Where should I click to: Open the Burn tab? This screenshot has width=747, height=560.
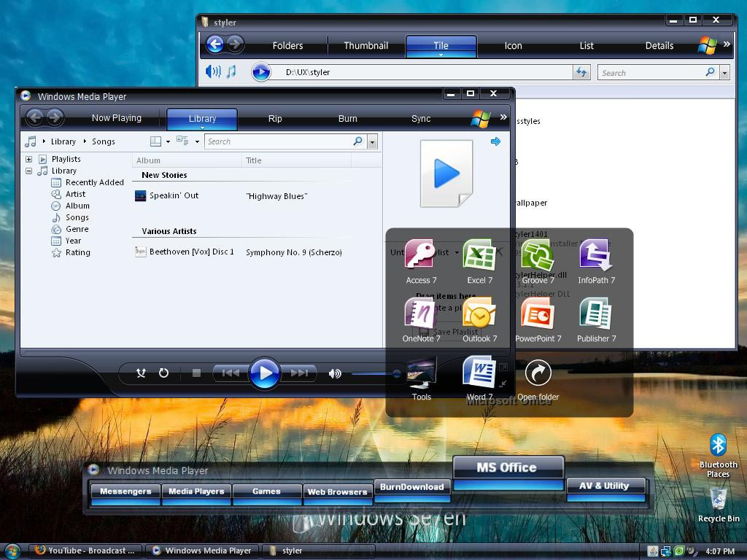click(348, 119)
